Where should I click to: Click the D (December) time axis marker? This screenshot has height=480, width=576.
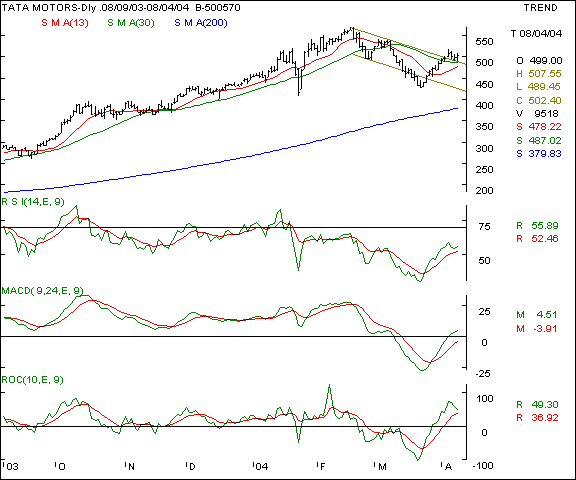pyautogui.click(x=191, y=466)
